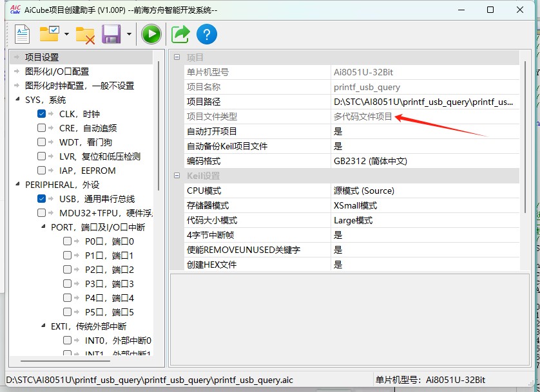Click the 多代码文件项目 value cell

pyautogui.click(x=425, y=117)
